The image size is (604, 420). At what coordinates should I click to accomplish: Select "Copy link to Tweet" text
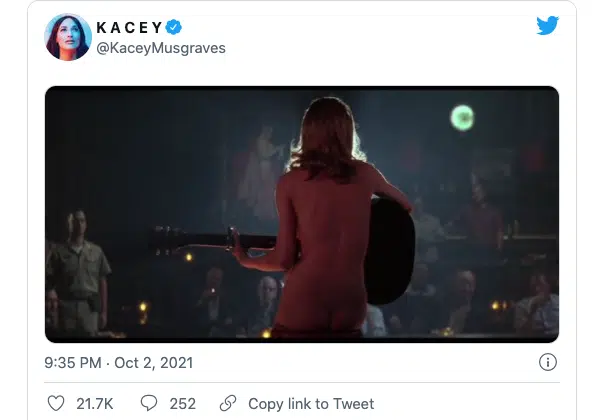310,404
